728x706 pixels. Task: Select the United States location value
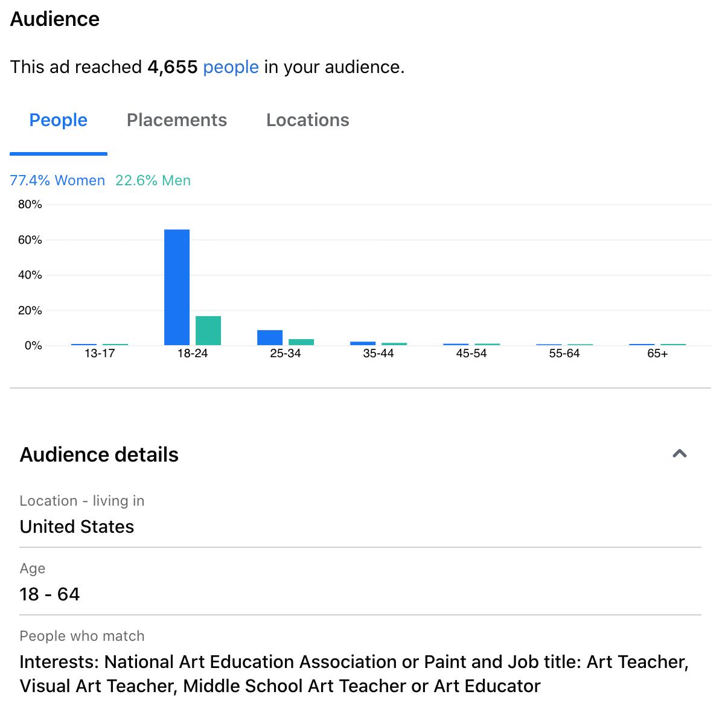(x=77, y=527)
